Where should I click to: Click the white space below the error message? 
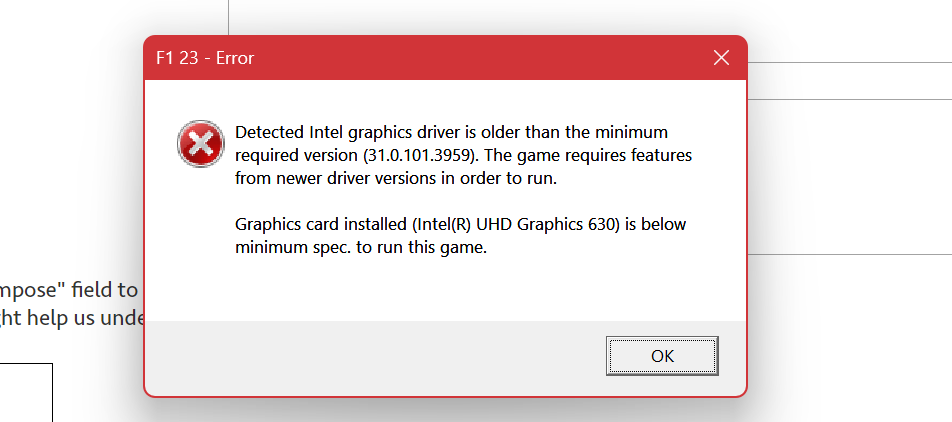pyautogui.click(x=445, y=289)
